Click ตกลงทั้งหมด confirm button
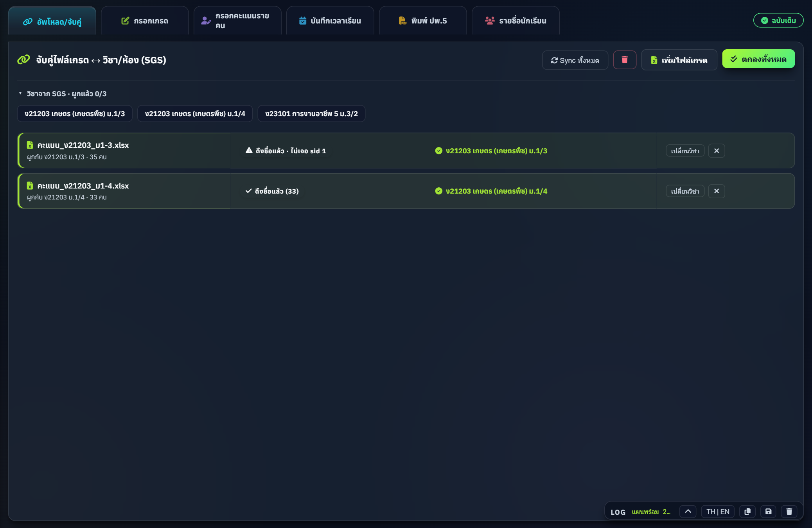The image size is (812, 528). click(758, 59)
